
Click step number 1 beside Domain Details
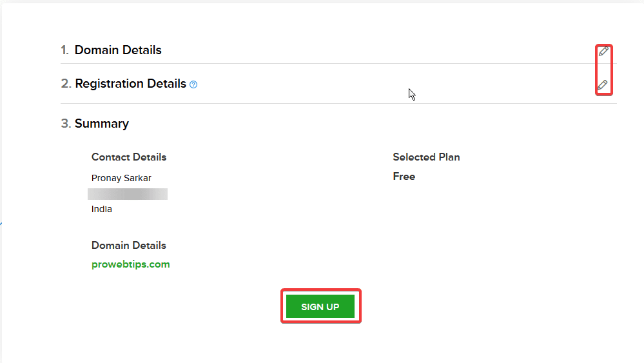tap(64, 50)
